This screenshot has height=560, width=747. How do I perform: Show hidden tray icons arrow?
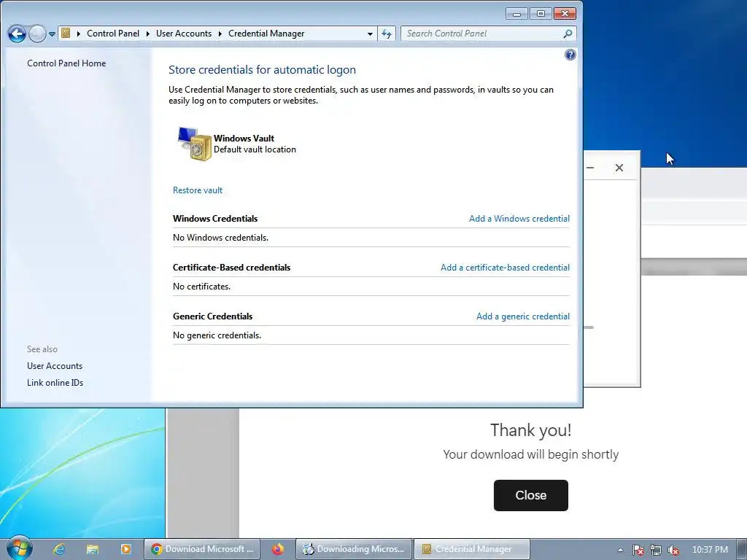point(620,550)
